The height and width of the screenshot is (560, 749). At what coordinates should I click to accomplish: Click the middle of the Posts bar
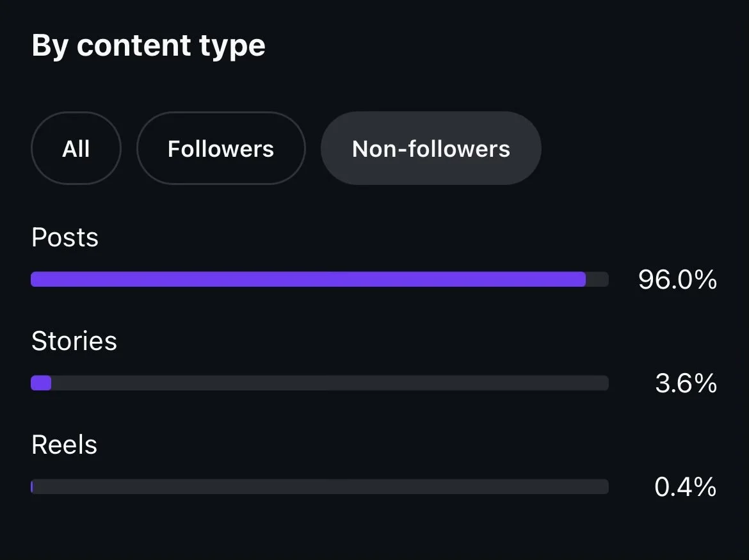pos(319,279)
